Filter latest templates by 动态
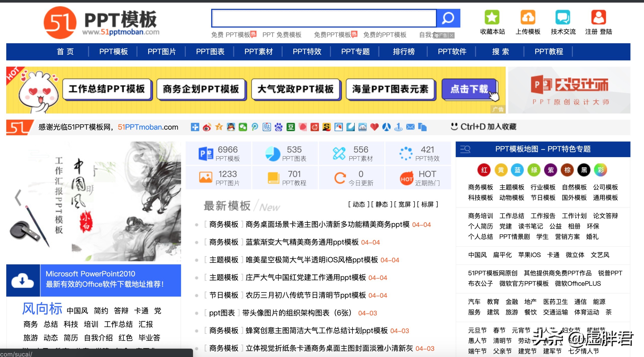 point(359,204)
